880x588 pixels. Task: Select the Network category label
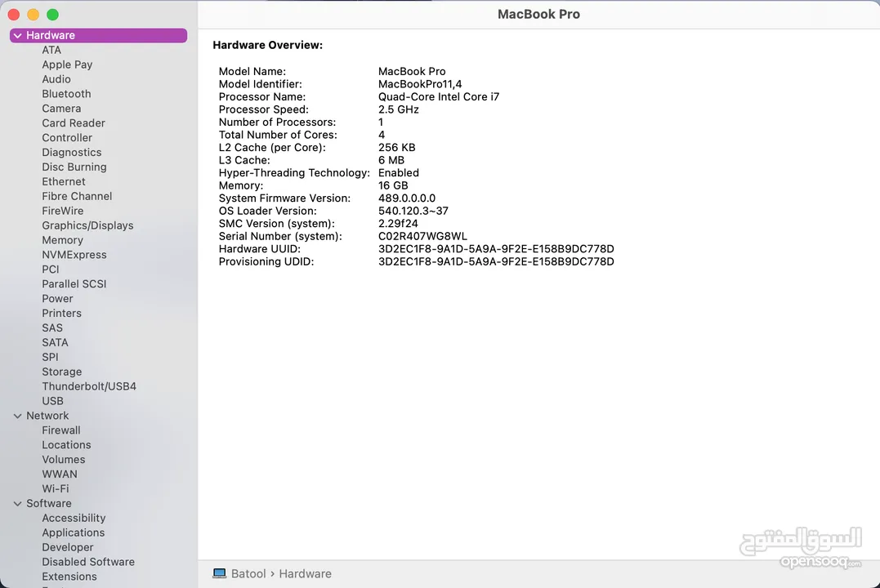[x=47, y=415]
